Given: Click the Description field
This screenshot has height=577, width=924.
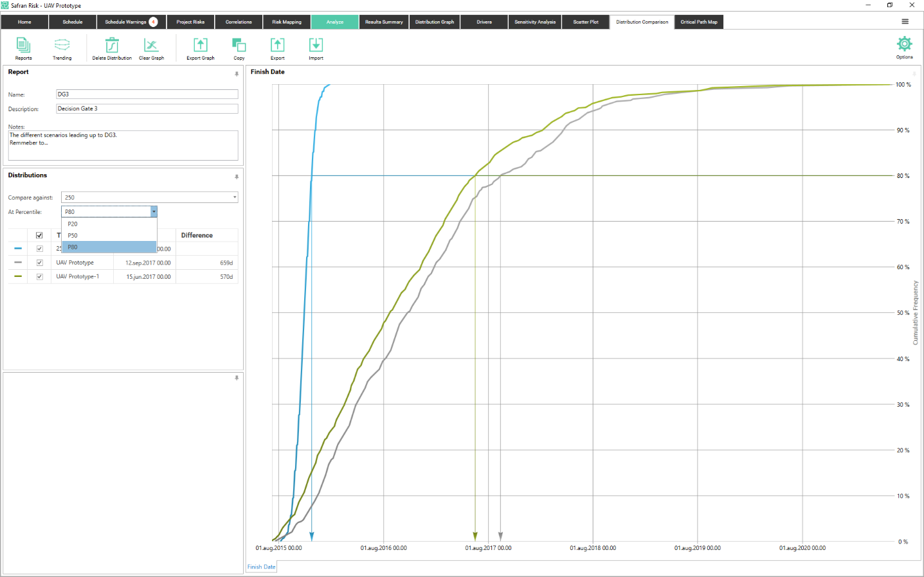Looking at the screenshot, I should (147, 109).
